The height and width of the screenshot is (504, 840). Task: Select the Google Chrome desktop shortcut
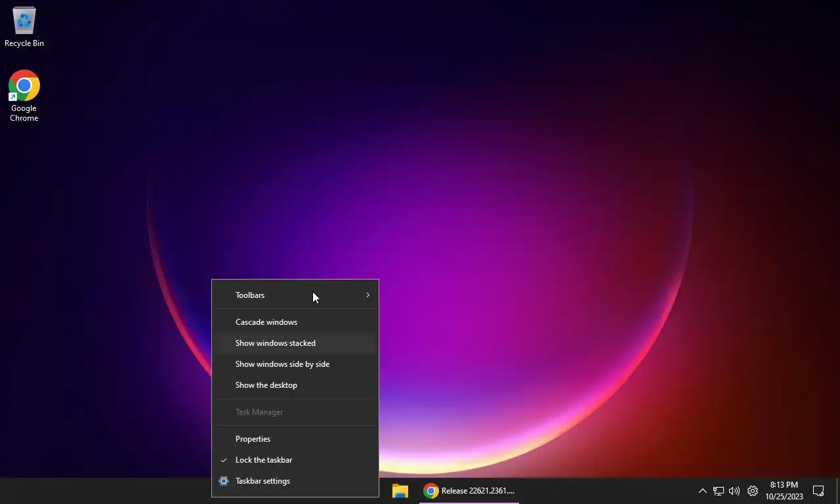tap(24, 96)
